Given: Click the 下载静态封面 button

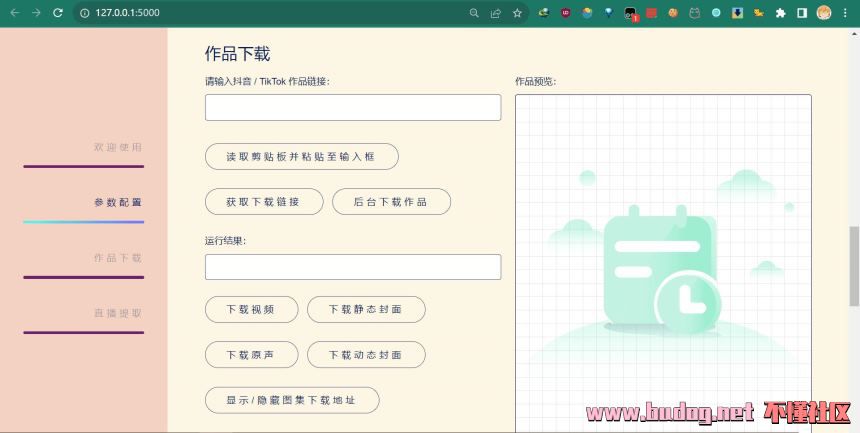Looking at the screenshot, I should pyautogui.click(x=366, y=310).
